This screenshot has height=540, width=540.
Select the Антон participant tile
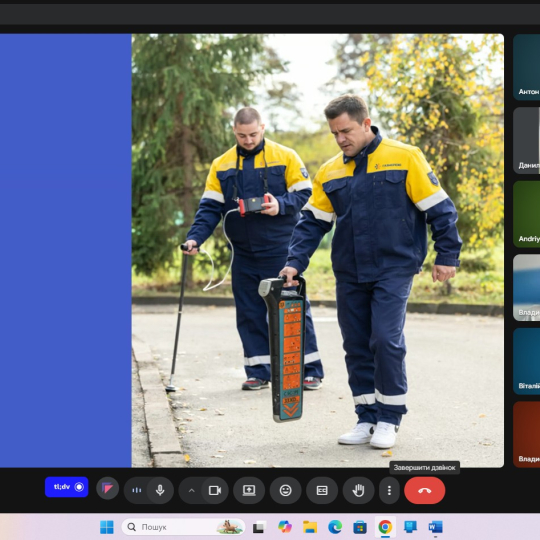click(527, 67)
